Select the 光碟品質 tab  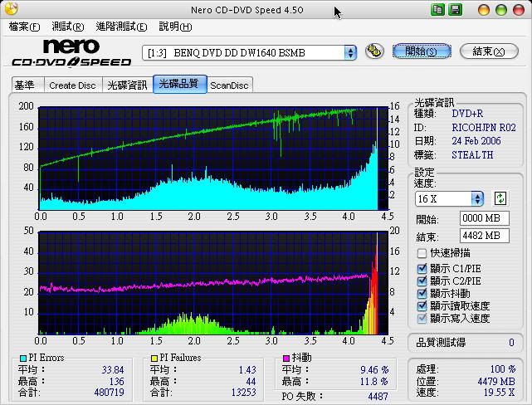(x=180, y=84)
